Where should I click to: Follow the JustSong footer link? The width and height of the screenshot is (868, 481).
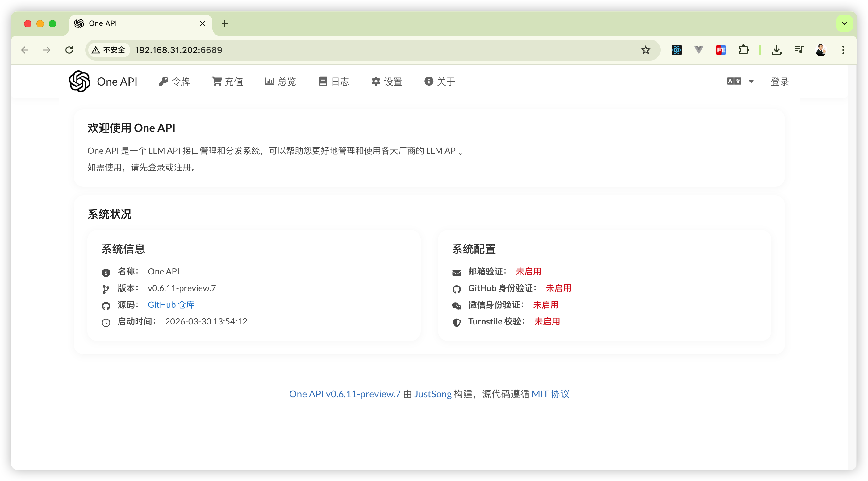[432, 394]
